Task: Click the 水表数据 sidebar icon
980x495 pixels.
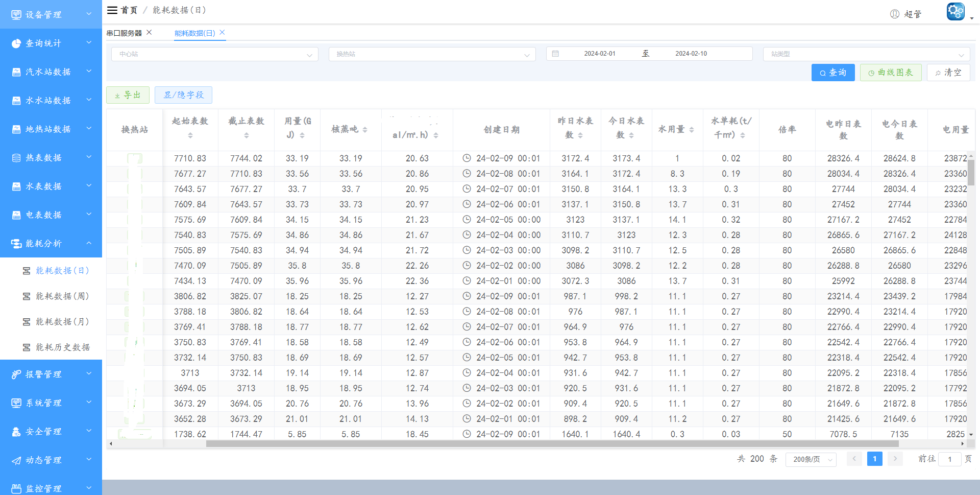Action: click(x=16, y=186)
